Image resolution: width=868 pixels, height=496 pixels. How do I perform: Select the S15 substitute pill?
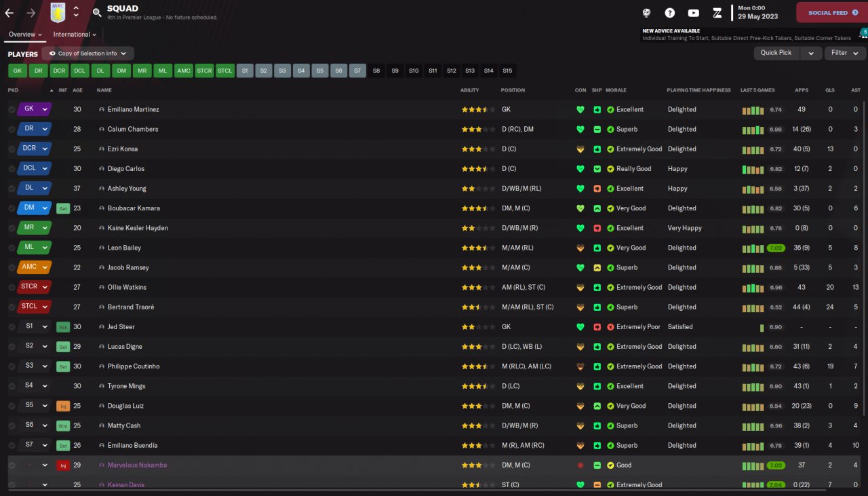(507, 71)
